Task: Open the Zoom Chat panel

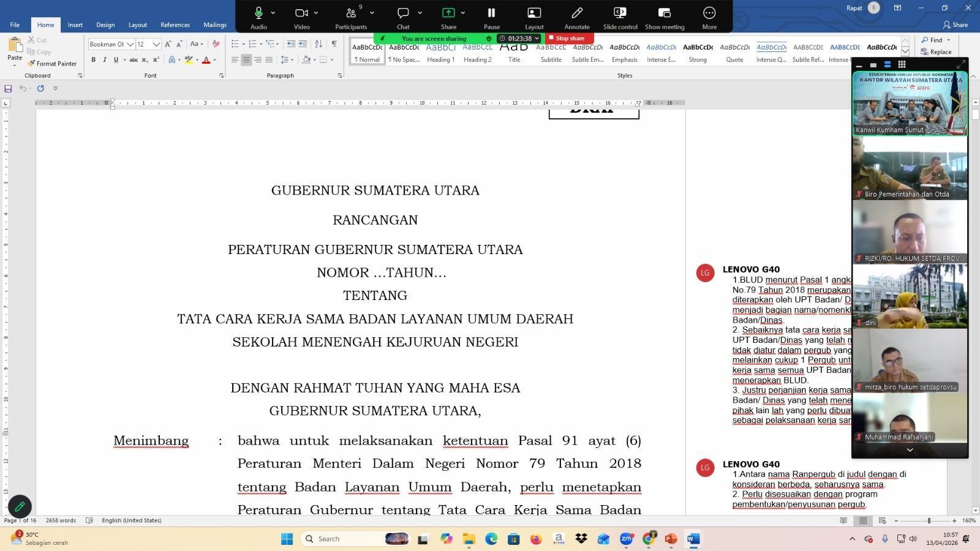Action: (x=402, y=17)
